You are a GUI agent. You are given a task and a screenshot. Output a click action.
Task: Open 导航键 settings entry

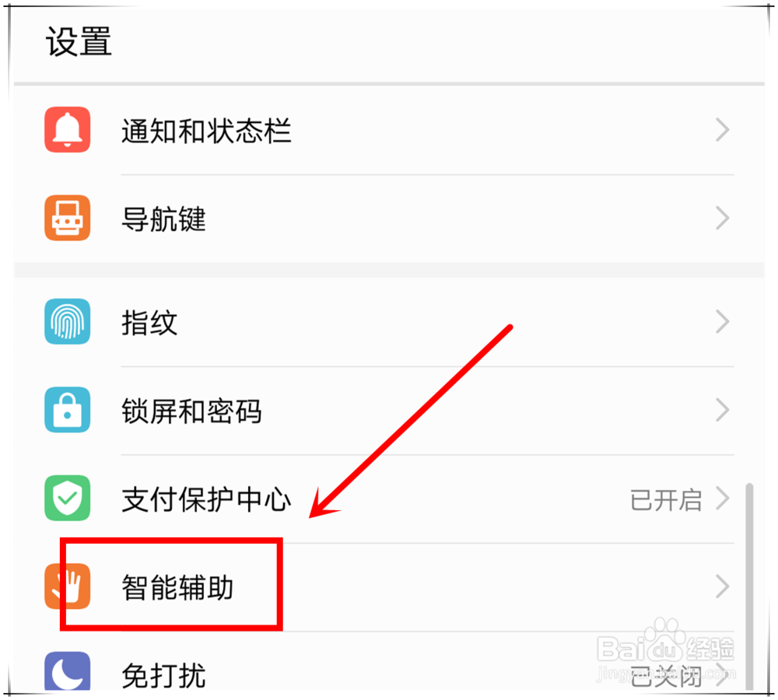(x=389, y=219)
